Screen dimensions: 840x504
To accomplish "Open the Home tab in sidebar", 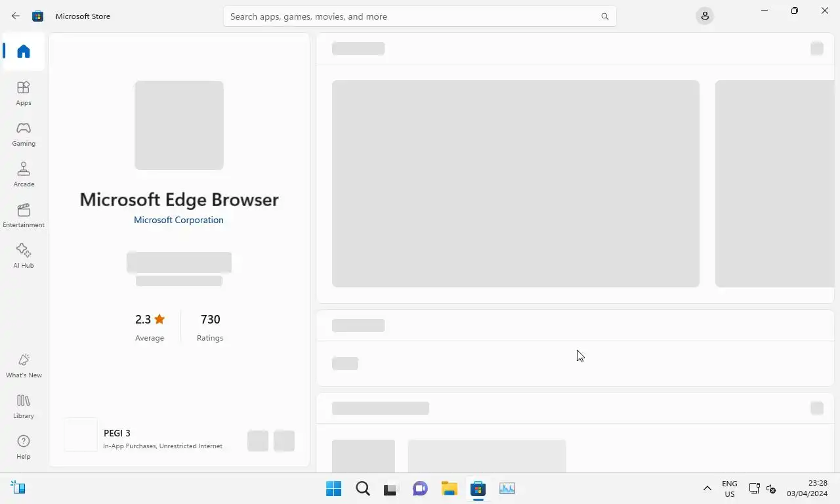I will tap(24, 51).
